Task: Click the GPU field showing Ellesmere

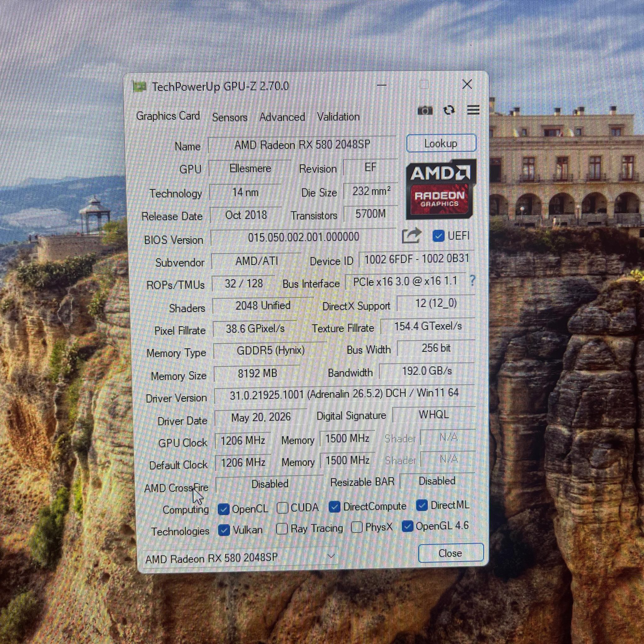Action: pyautogui.click(x=250, y=169)
